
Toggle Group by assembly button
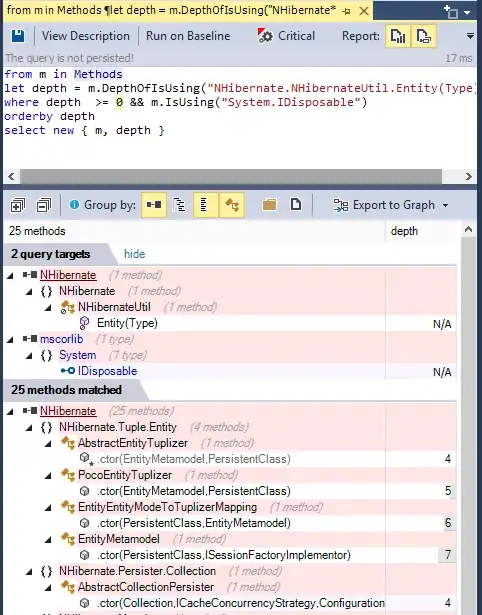pyautogui.click(x=154, y=205)
